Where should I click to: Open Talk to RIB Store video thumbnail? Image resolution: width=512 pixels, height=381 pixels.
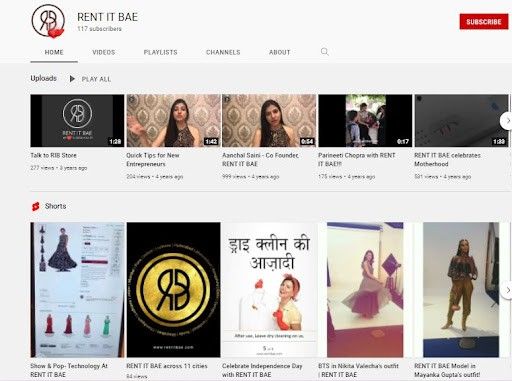(x=77, y=121)
